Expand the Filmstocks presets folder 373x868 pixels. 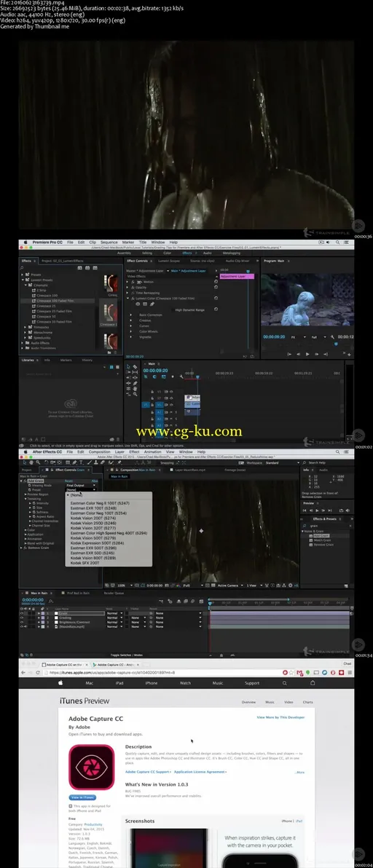(26, 327)
